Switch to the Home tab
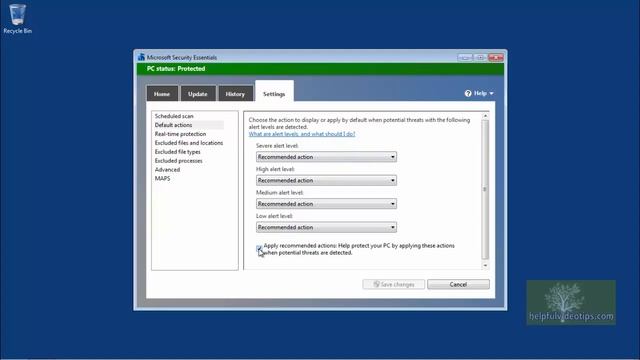The width and height of the screenshot is (640, 360). [162, 94]
